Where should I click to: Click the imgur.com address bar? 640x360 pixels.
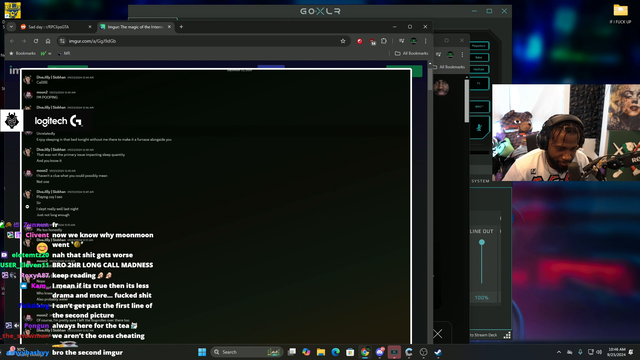(203, 41)
